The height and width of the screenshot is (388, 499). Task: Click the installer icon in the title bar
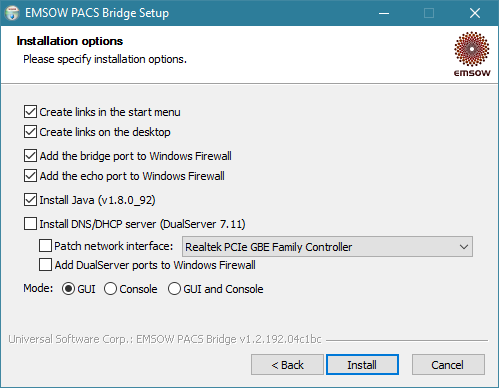pyautogui.click(x=12, y=13)
